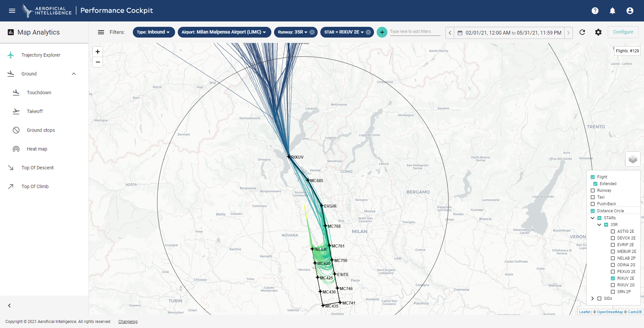Open the hamburger main menu
Screen dimensions: 644x328
(12, 11)
